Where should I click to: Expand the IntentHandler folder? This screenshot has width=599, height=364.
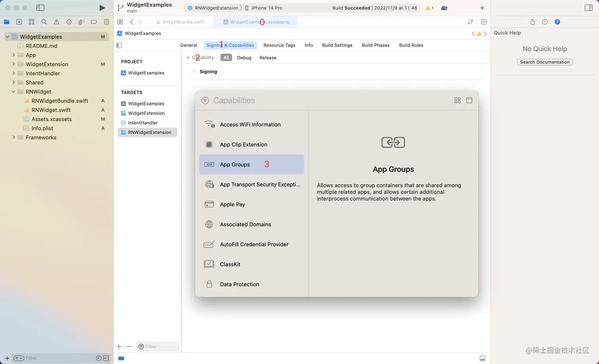click(13, 73)
